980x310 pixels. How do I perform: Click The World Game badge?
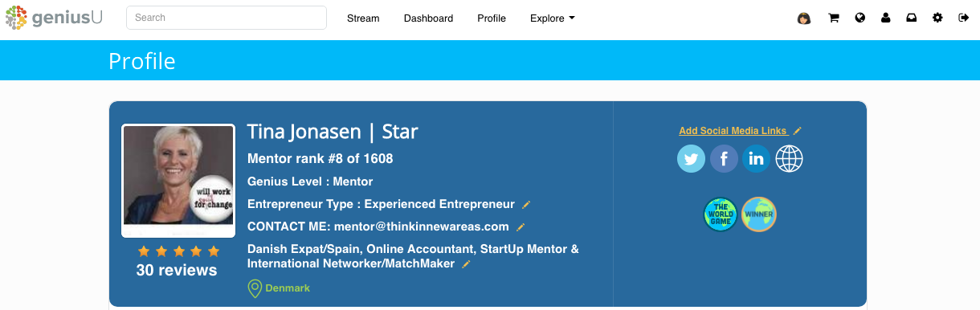pos(720,214)
